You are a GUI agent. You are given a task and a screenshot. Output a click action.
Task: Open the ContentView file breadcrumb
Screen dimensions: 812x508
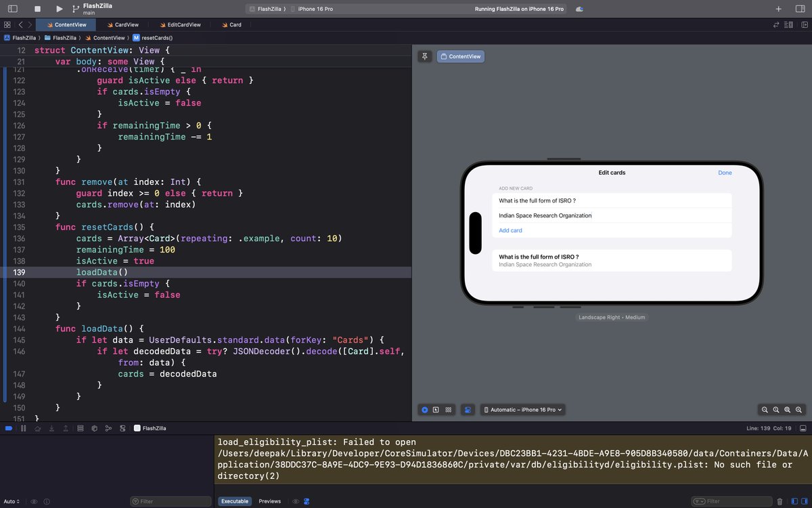tap(105, 38)
